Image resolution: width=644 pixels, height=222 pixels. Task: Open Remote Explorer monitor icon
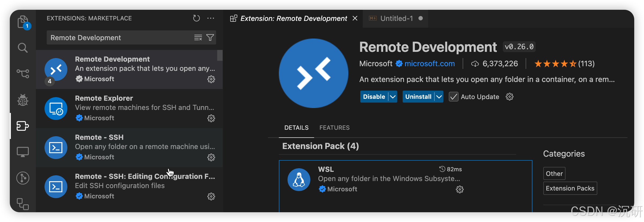click(x=23, y=152)
